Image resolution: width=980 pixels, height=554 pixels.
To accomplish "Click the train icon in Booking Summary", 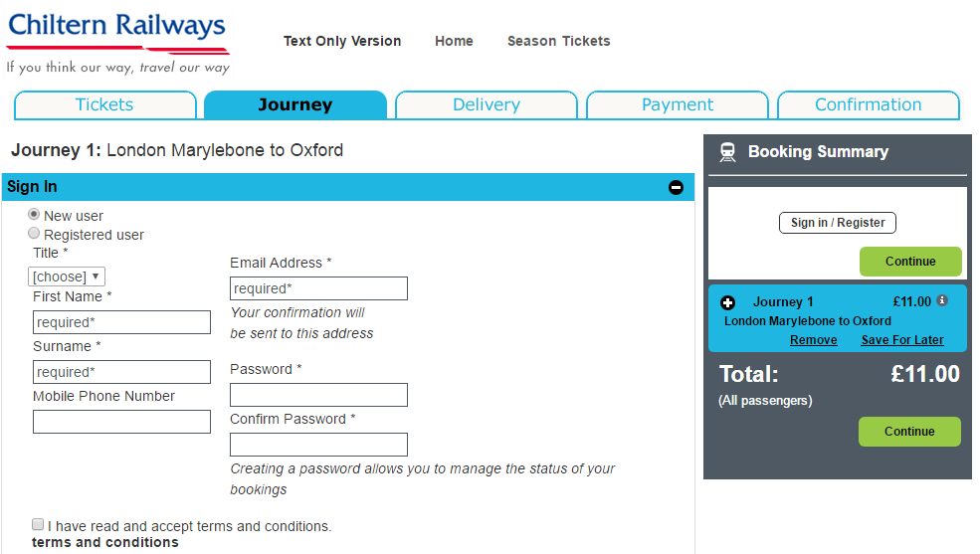I will click(727, 152).
